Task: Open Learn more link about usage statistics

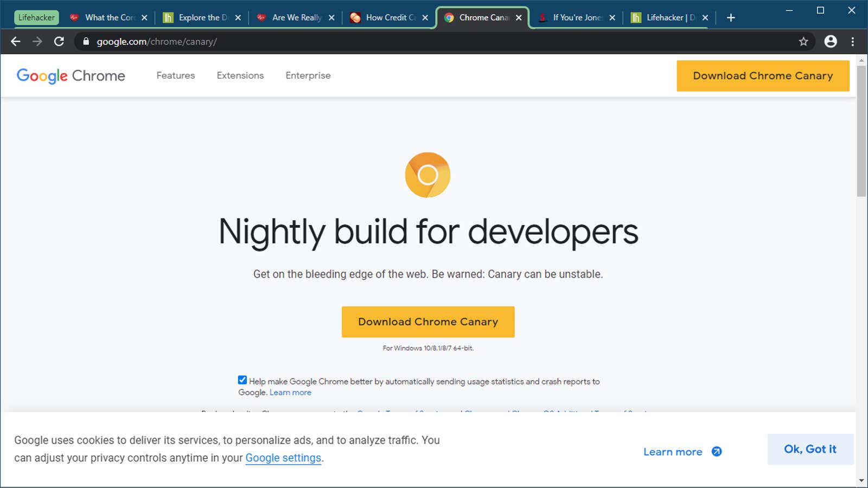Action: 290,393
